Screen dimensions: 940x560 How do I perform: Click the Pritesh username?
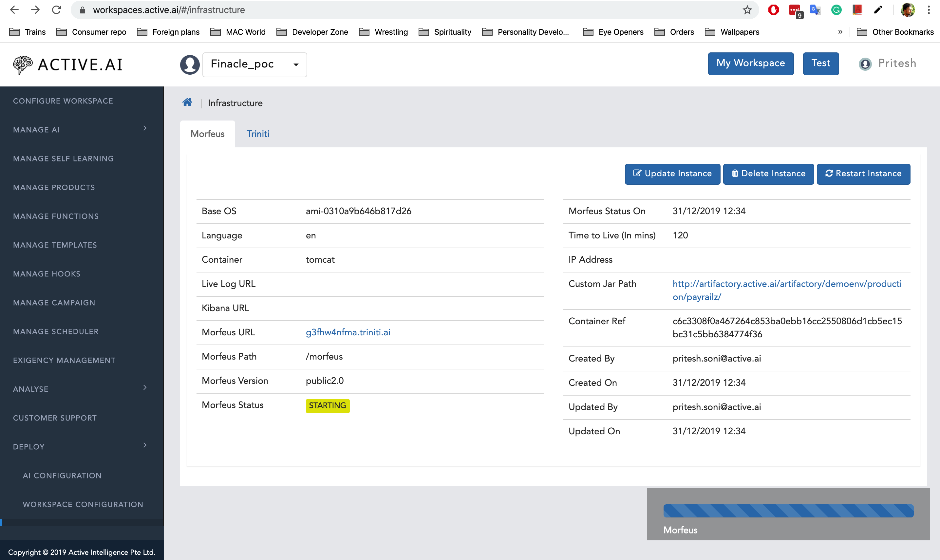(897, 63)
